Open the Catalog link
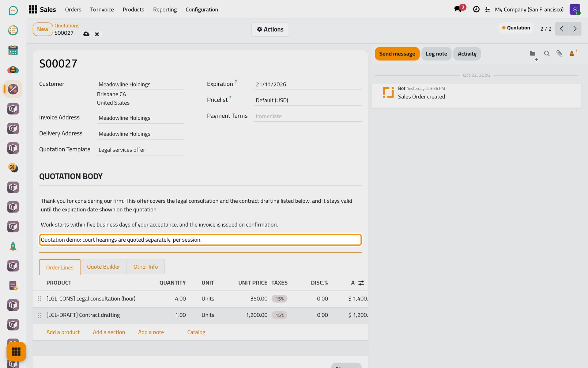The width and height of the screenshot is (588, 368). coord(196,332)
